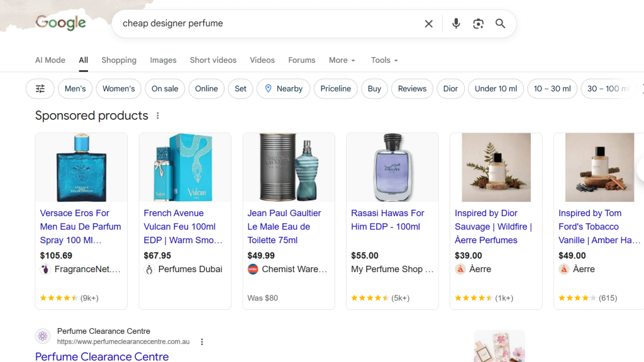The width and height of the screenshot is (644, 362).
Task: Open Google Lens image search
Action: tap(479, 24)
